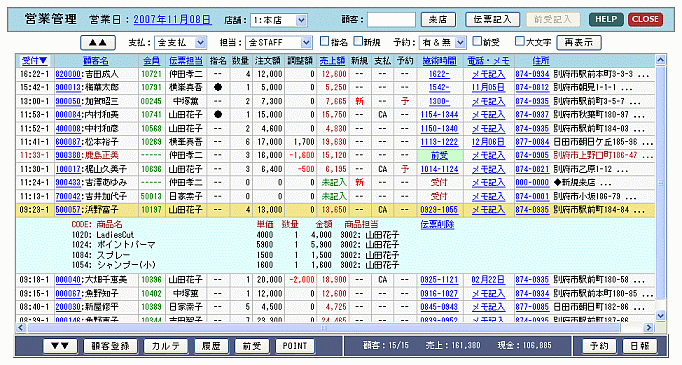Expand the 支払 dropdown showing 全支払

tap(180, 43)
